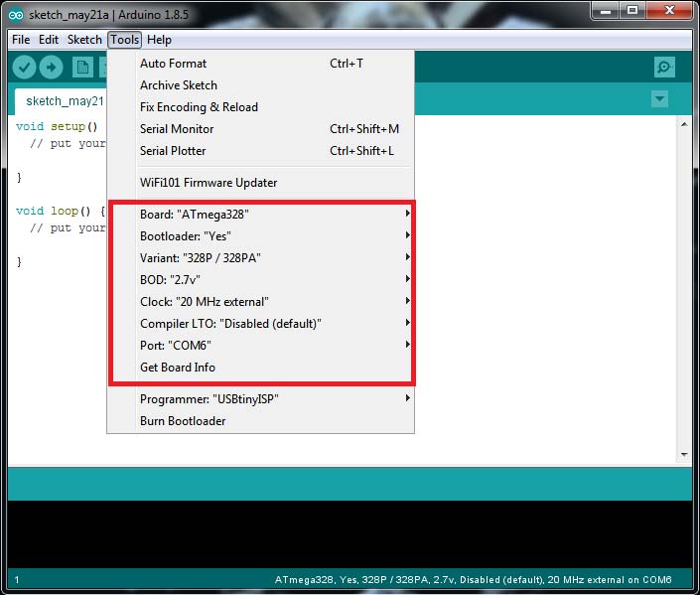
Task: Minimize the Arduino window
Action: (606, 11)
